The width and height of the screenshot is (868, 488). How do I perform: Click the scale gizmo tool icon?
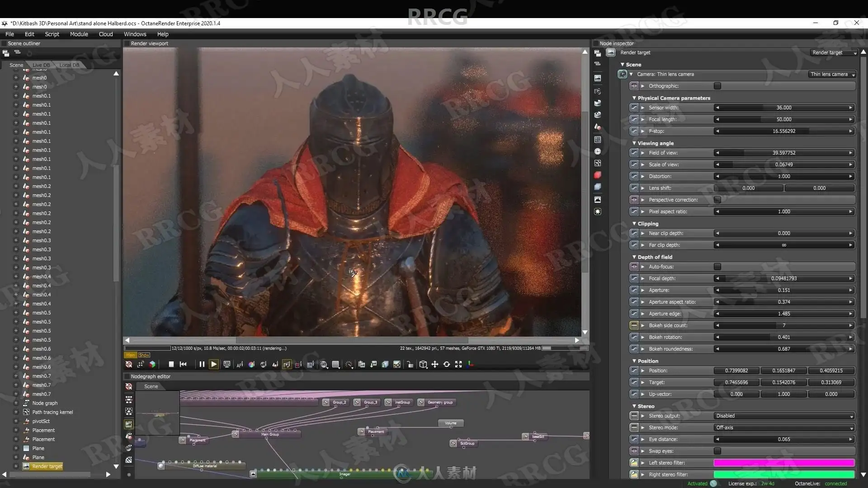(458, 364)
